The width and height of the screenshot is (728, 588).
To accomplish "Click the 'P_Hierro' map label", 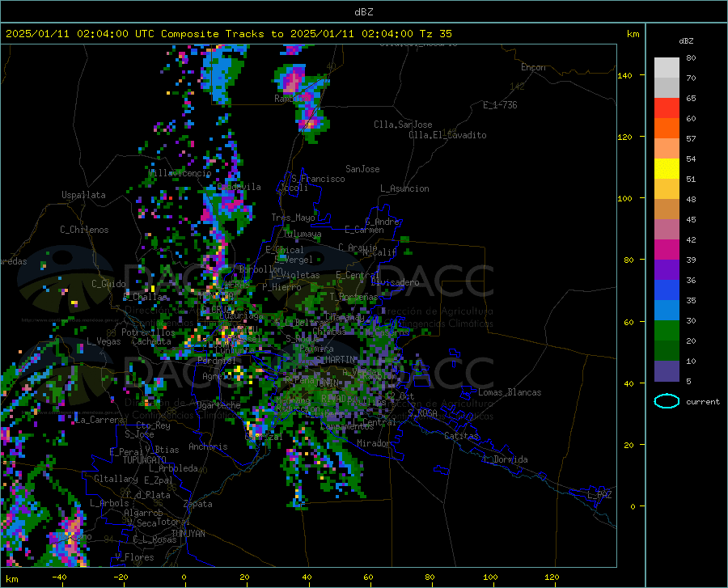I will 281,287.
